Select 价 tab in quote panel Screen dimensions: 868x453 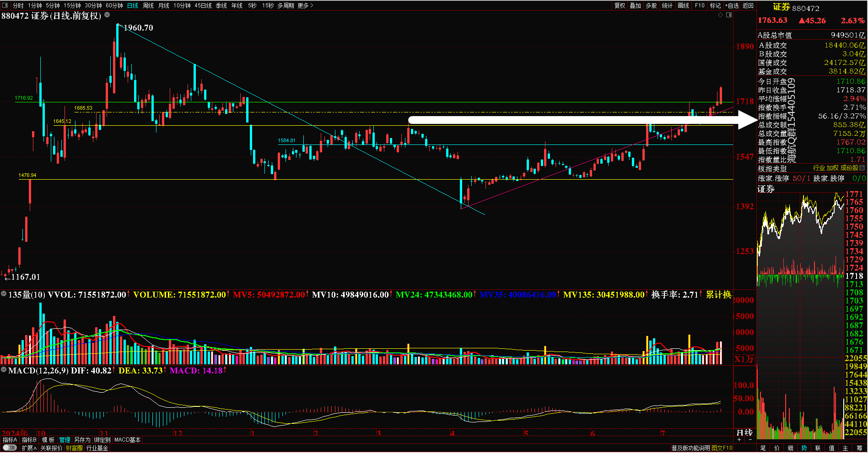(776, 448)
